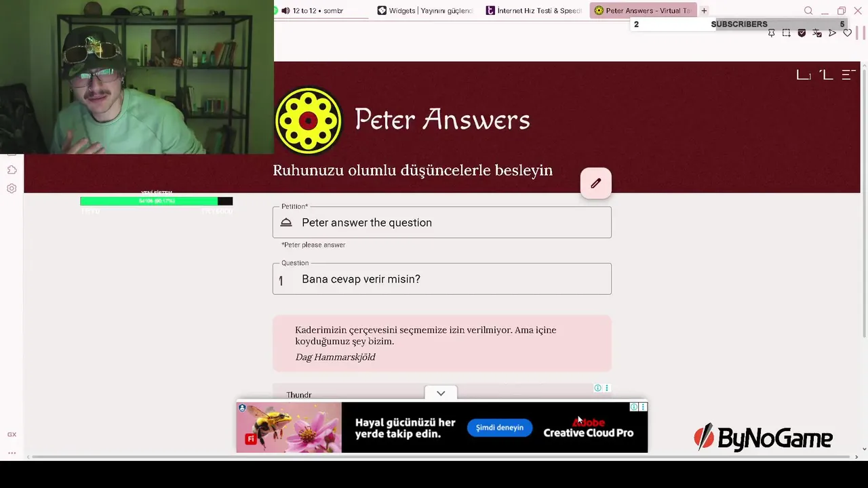Viewport: 868px width, 488px height.
Task: Click the Peter Answers yellow logo
Action: tap(309, 121)
